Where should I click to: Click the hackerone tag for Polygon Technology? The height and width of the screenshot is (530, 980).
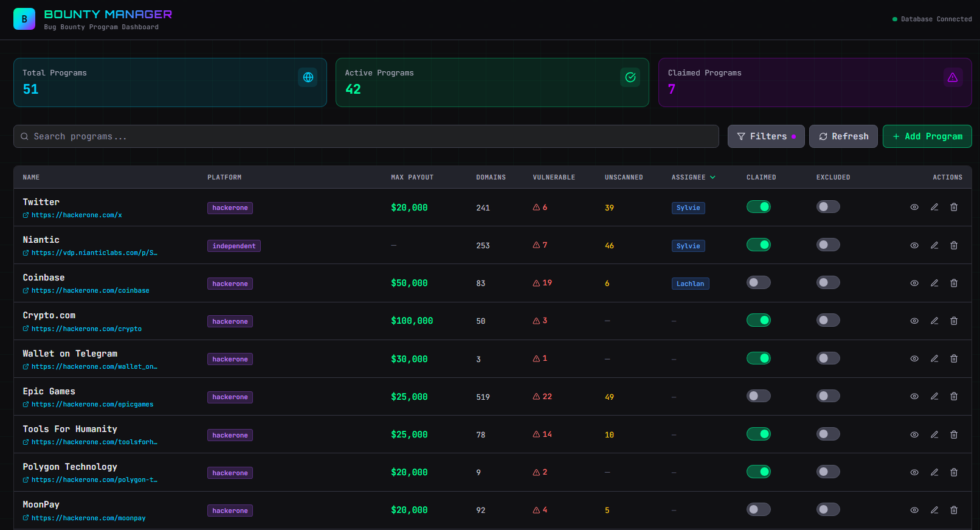coord(230,473)
